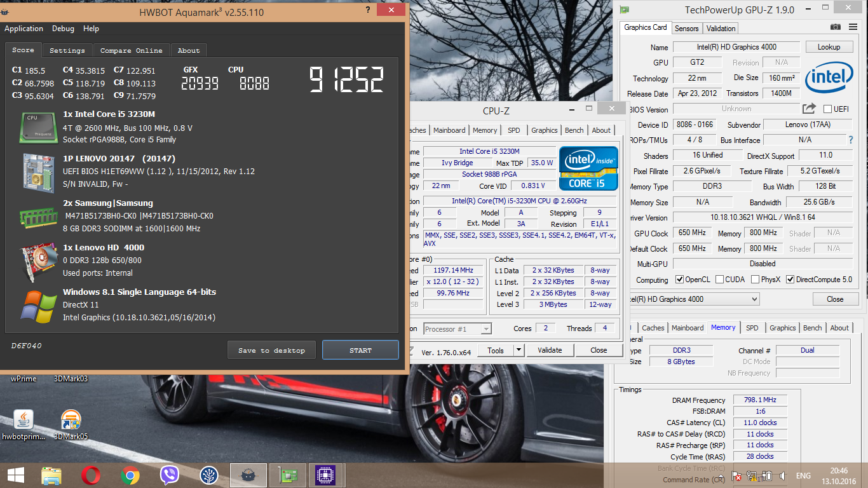Screen dimensions: 868x488
Task: Switch to GPU-Z taskbar button
Action: point(287,475)
